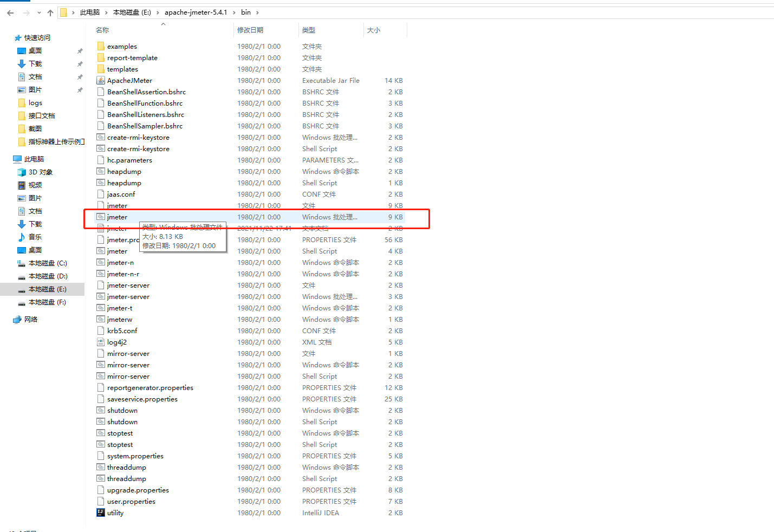Click the ApacheJMeter jar file icon
The height and width of the screenshot is (532, 774).
pos(101,80)
